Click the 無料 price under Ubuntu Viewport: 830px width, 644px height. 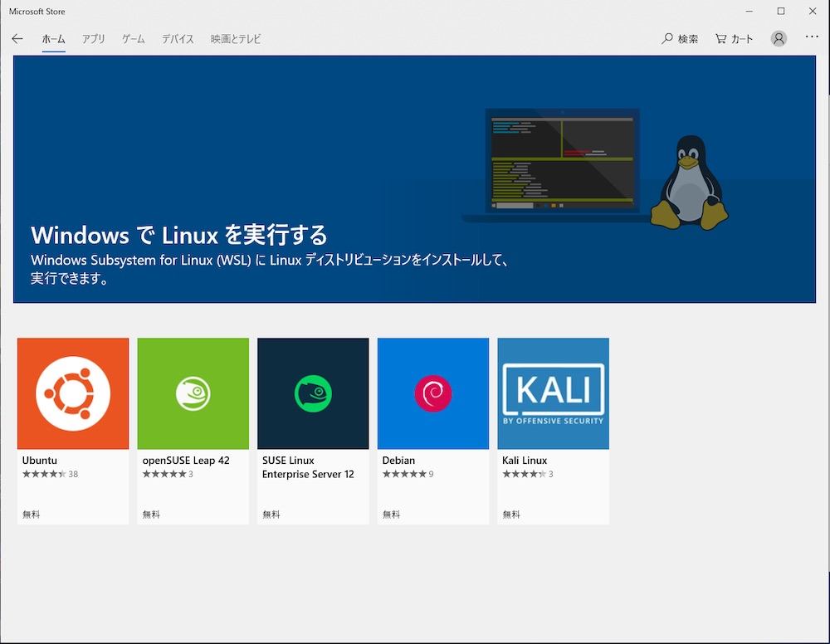click(32, 515)
